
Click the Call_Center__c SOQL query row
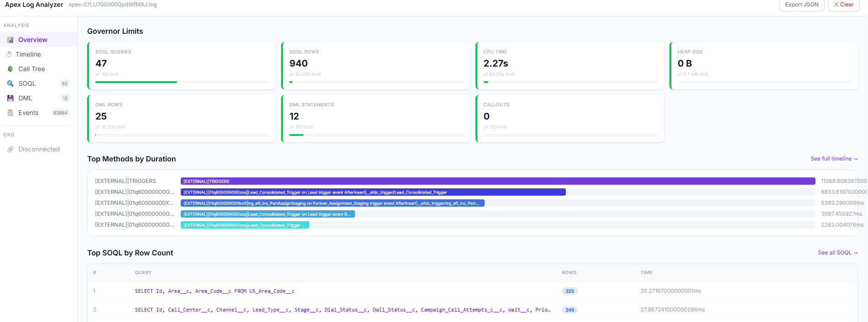(x=472, y=310)
